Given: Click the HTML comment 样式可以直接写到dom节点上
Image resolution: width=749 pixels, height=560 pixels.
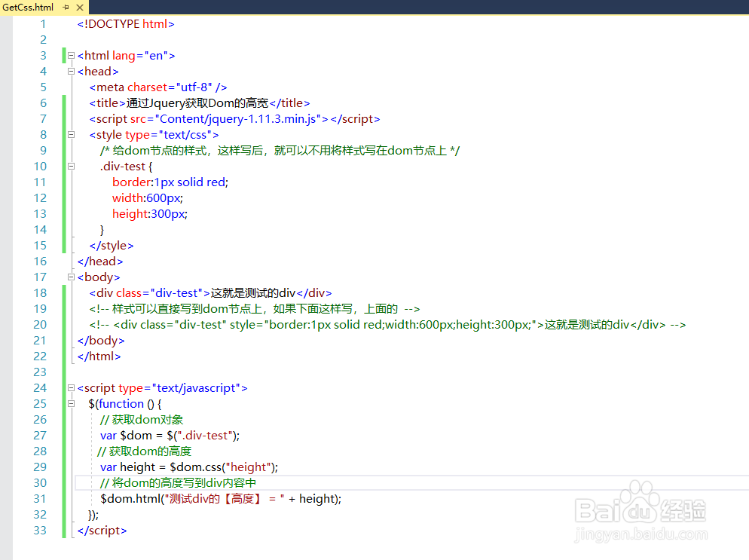Looking at the screenshot, I should click(x=255, y=309).
